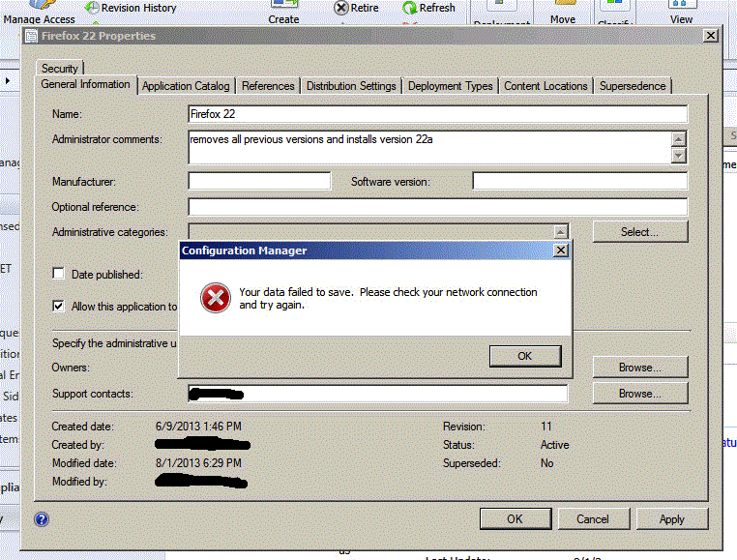Open Revision History in the ribbon

[132, 8]
